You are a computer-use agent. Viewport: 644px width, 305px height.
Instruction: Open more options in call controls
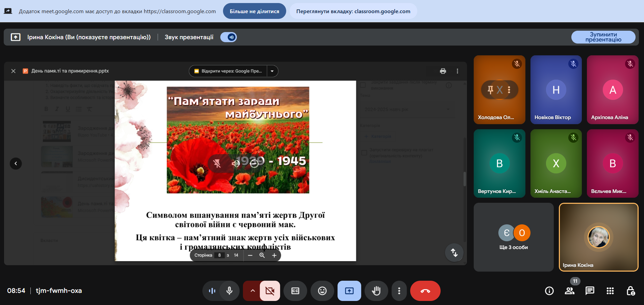point(399,291)
